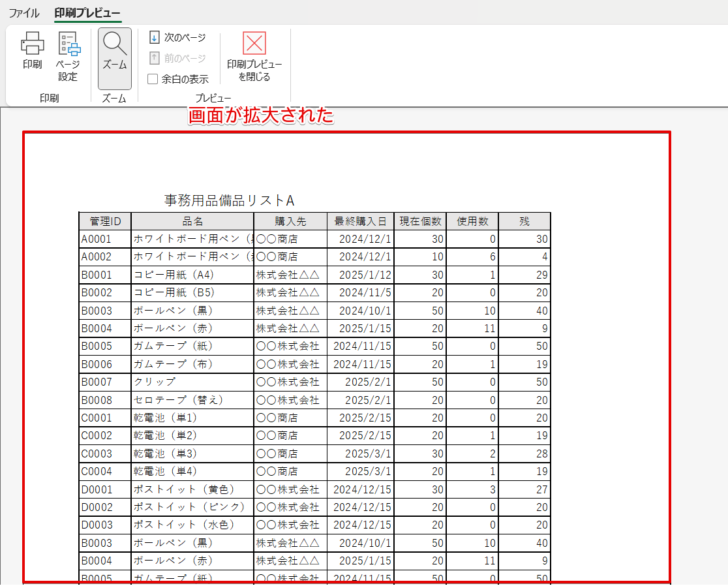Click the 残 column header
This screenshot has height=586, width=728.
[524, 221]
